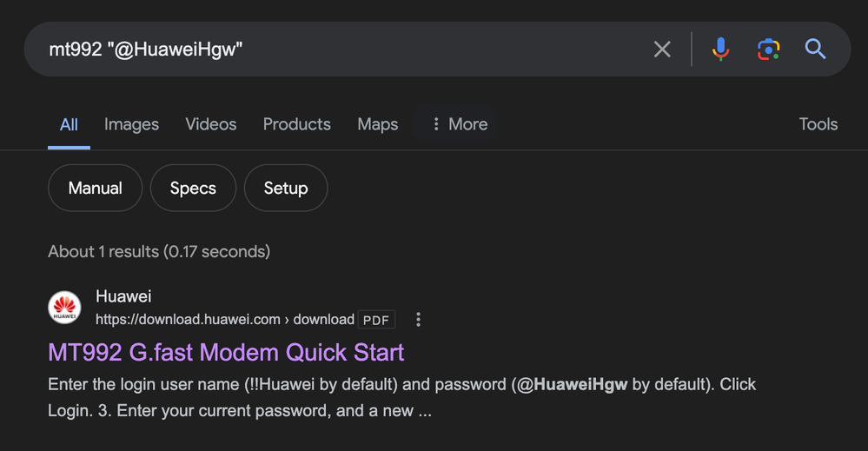The height and width of the screenshot is (451, 868).
Task: Open Google Lens image search
Action: [x=768, y=50]
